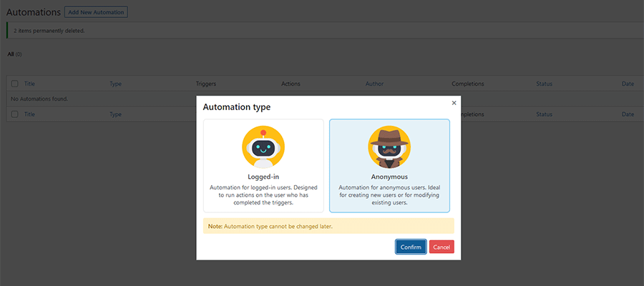Click the Completions column in header row
Viewport: 644px width, 286px height.
(468, 84)
